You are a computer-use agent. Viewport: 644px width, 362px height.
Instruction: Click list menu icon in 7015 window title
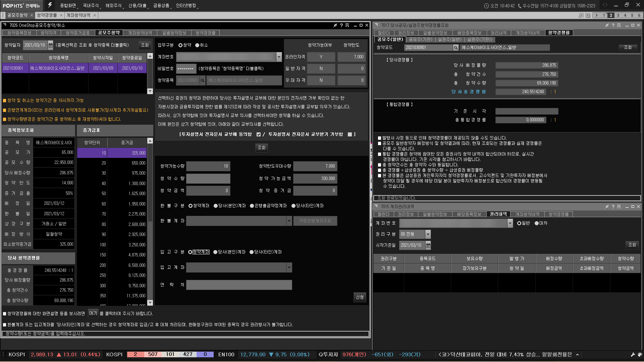[619, 206]
